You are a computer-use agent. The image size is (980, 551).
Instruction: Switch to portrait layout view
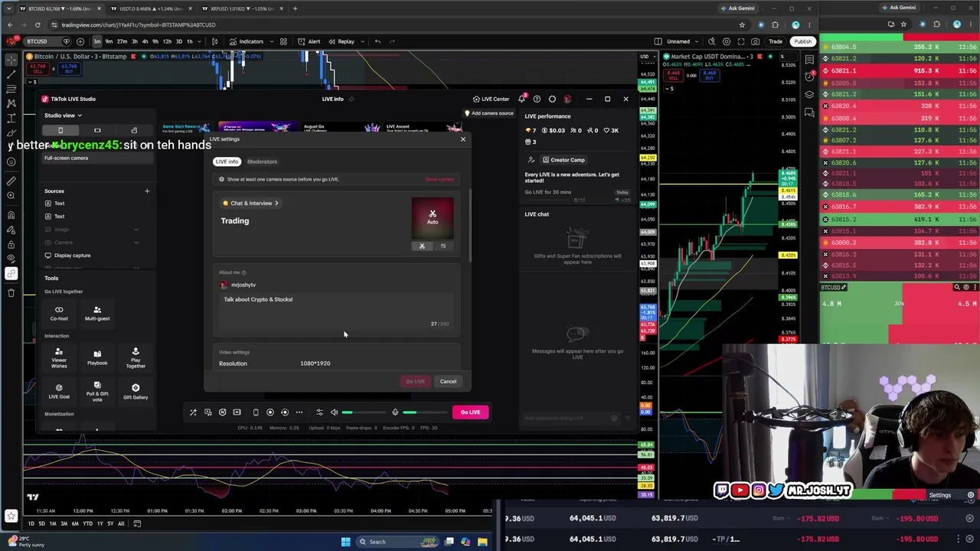tap(60, 131)
